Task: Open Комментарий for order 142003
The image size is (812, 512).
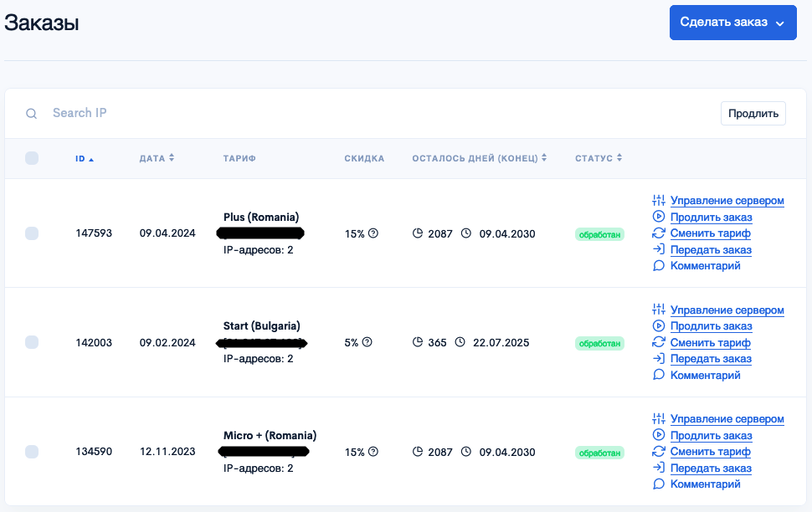Action: [x=706, y=375]
